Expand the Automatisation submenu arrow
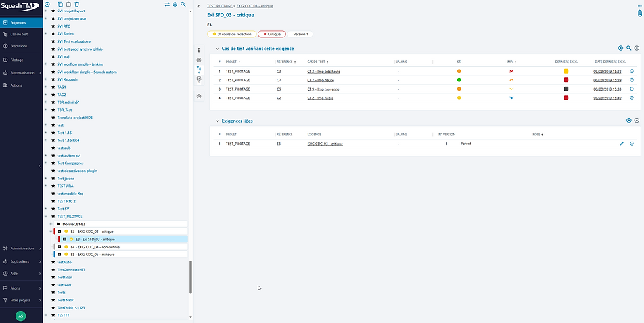Image resolution: width=644 pixels, height=323 pixels. tap(40, 73)
